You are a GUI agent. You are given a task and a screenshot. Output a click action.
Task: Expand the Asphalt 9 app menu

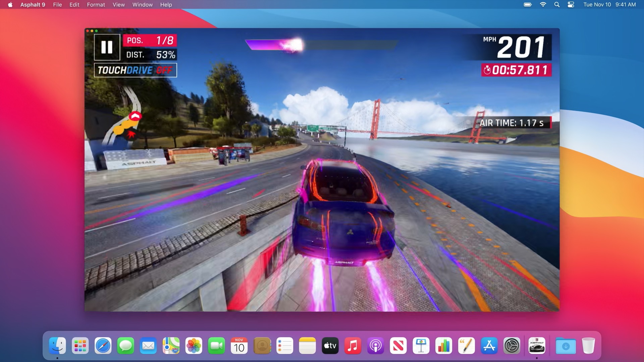(33, 5)
